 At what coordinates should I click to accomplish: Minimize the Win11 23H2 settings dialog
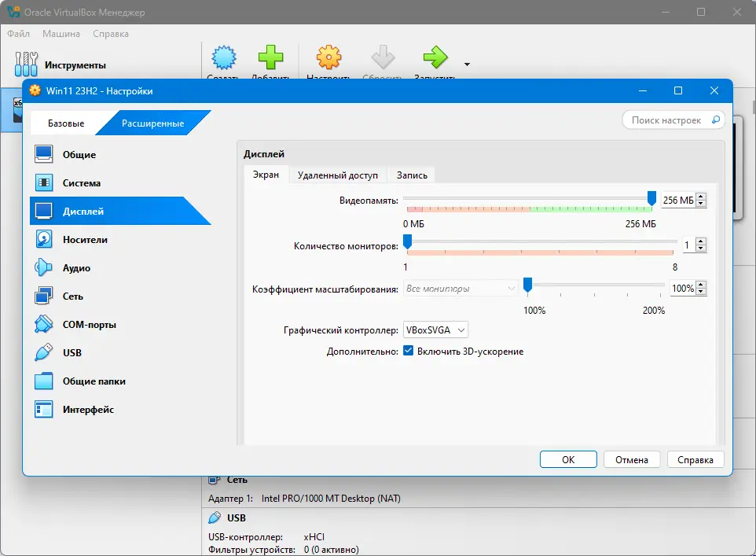point(643,90)
